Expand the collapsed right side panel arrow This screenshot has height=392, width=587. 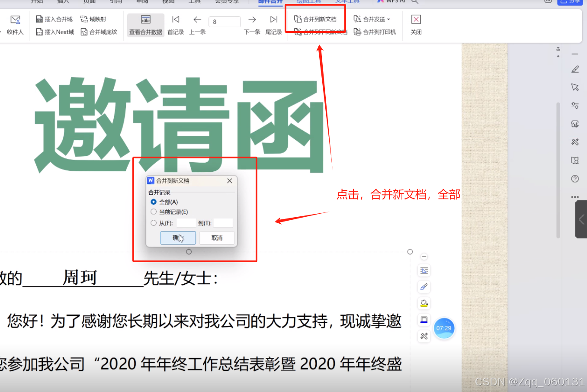581,219
